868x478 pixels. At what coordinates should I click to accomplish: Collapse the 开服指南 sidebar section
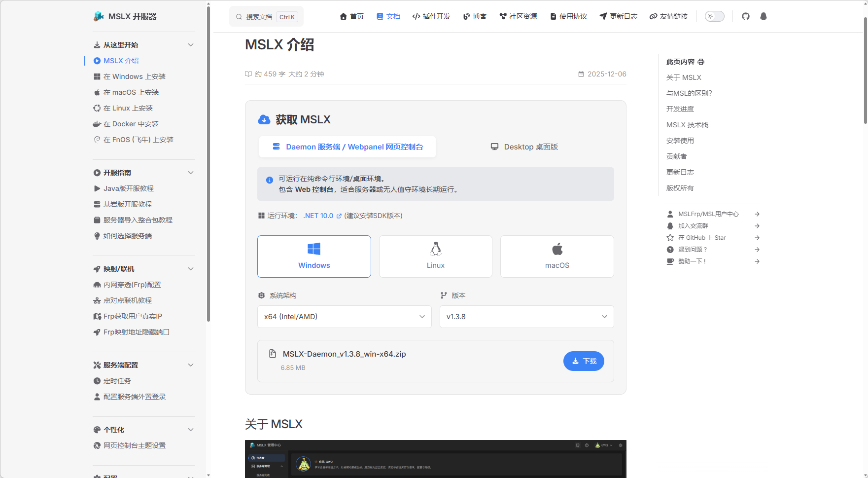point(191,173)
